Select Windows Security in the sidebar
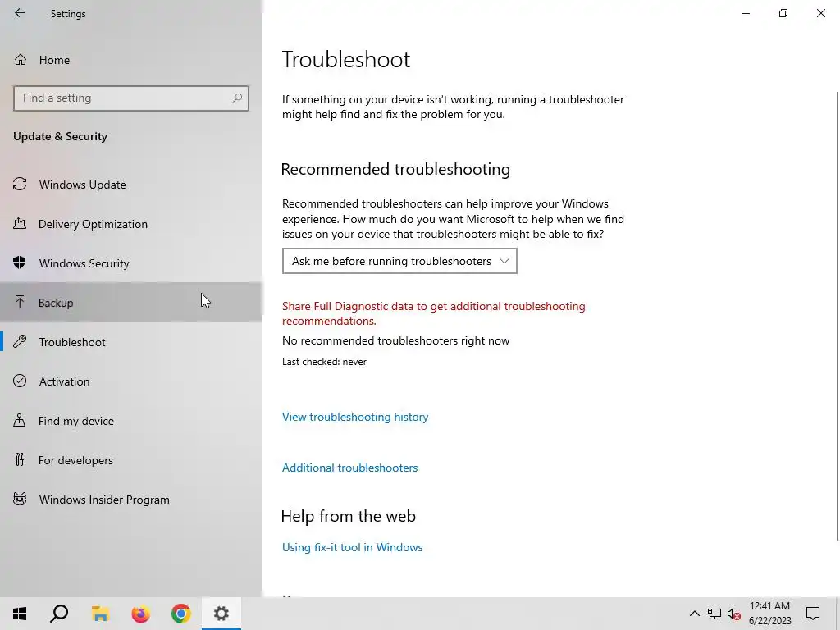This screenshot has width=840, height=630. pos(130,263)
